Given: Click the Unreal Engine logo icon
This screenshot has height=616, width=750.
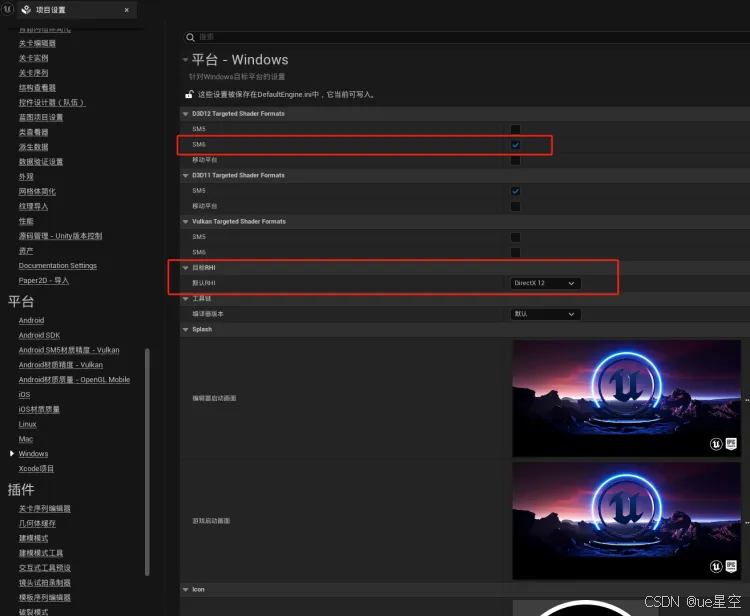Looking at the screenshot, I should pyautogui.click(x=7, y=9).
